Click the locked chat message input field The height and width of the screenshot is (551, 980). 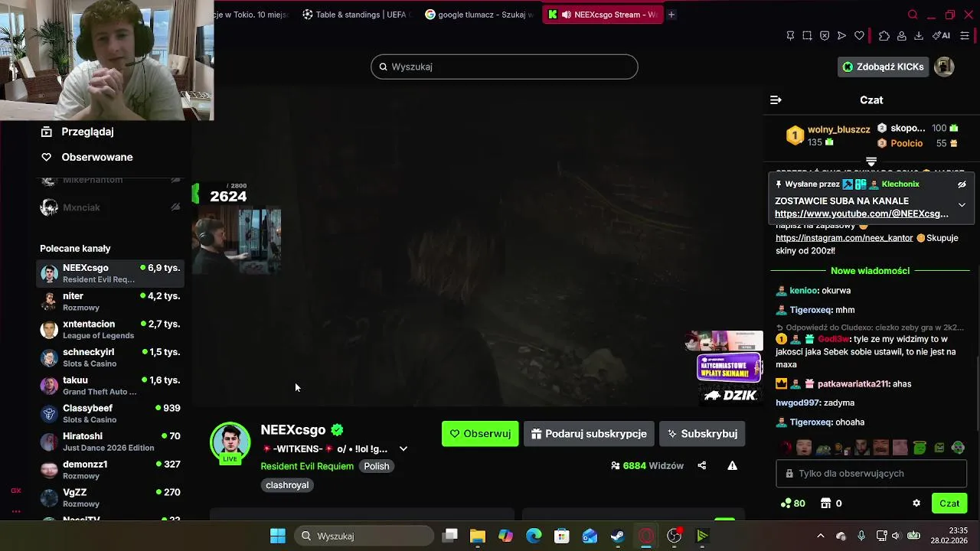(872, 474)
